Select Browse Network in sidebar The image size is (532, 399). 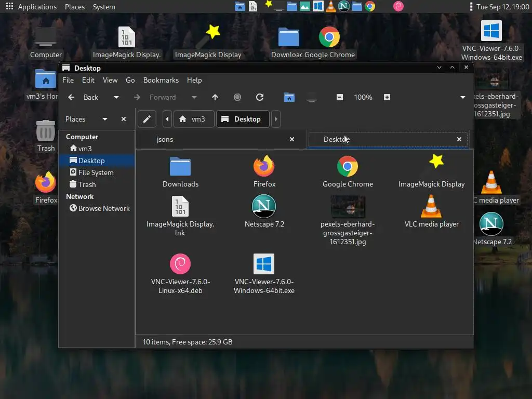[97, 208]
